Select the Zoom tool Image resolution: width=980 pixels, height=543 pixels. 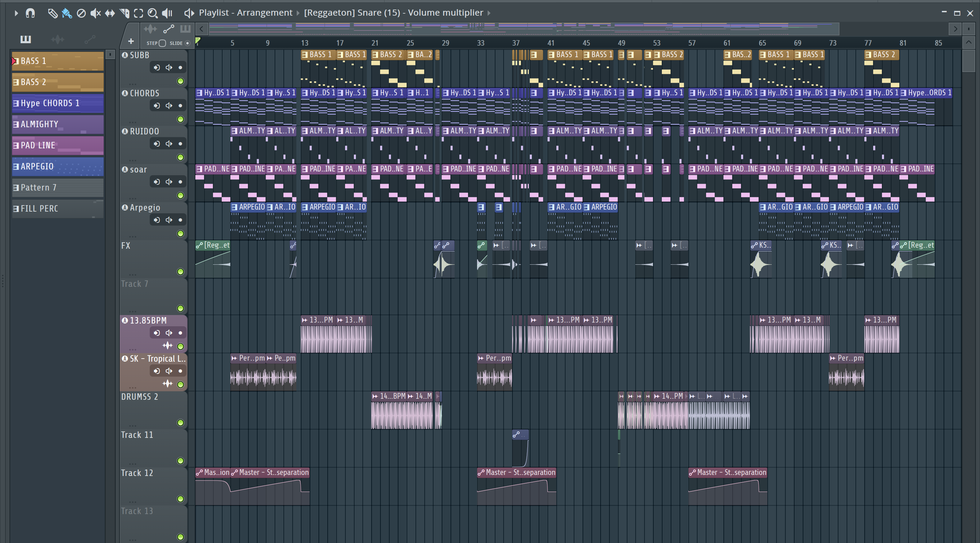152,13
